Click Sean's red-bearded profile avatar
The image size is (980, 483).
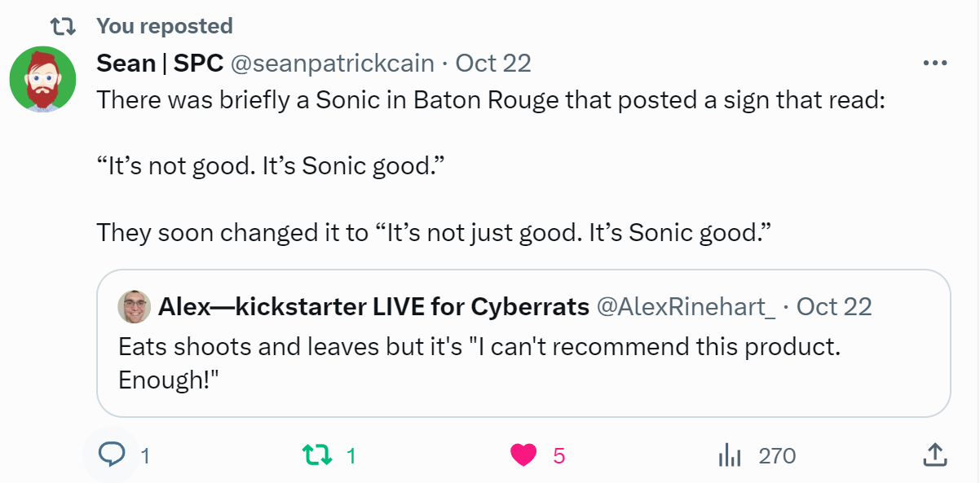click(x=42, y=79)
